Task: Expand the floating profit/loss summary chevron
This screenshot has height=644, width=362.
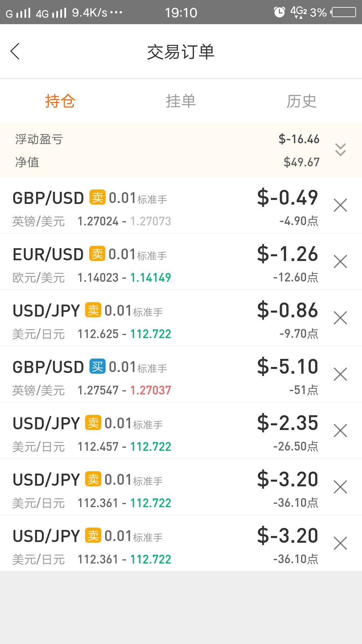Action: [340, 150]
